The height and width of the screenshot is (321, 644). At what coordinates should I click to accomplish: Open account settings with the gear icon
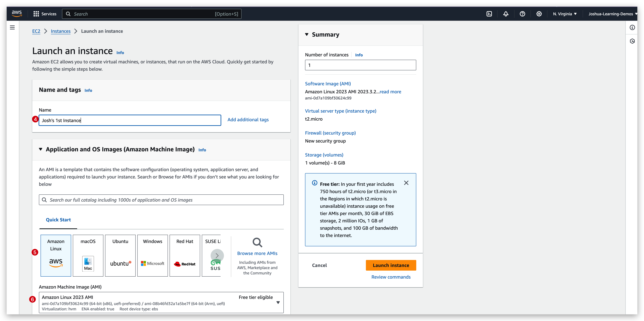[539, 14]
